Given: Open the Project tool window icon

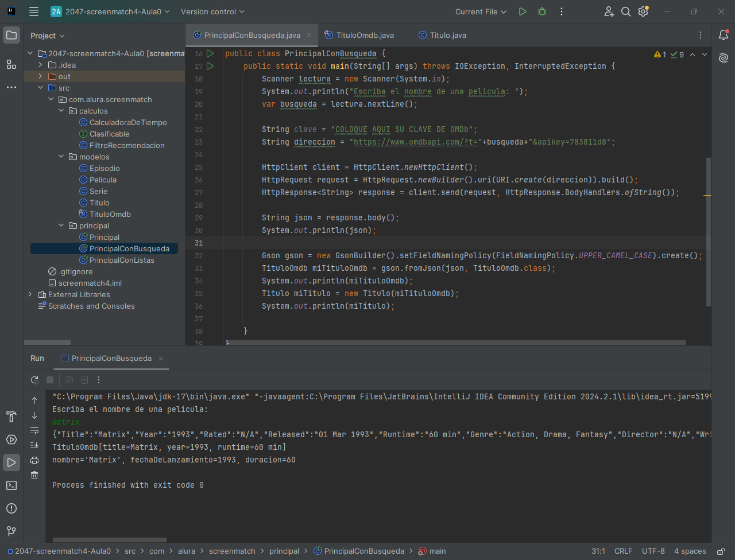Looking at the screenshot, I should pos(11,36).
